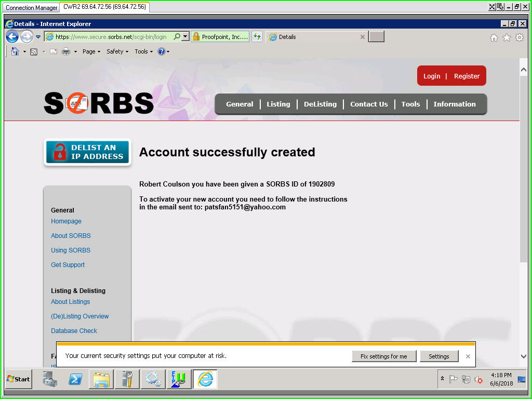The image size is (532, 399).
Task: Show hidden system tray icons
Action: [x=443, y=378]
